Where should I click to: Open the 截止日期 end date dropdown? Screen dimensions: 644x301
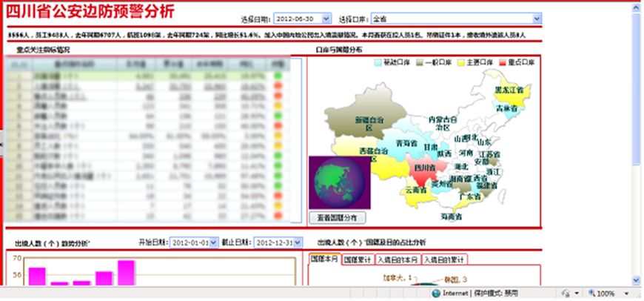(x=298, y=242)
